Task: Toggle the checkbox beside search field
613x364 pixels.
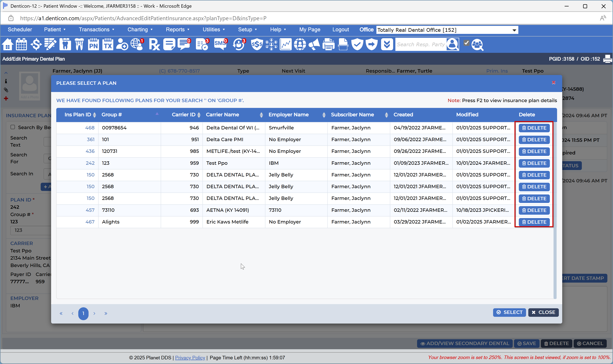Action: 466,43
